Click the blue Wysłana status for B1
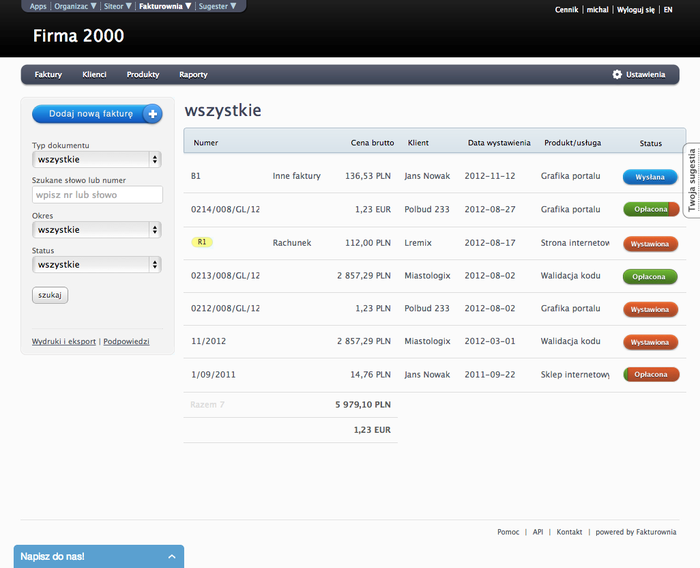 tap(650, 177)
